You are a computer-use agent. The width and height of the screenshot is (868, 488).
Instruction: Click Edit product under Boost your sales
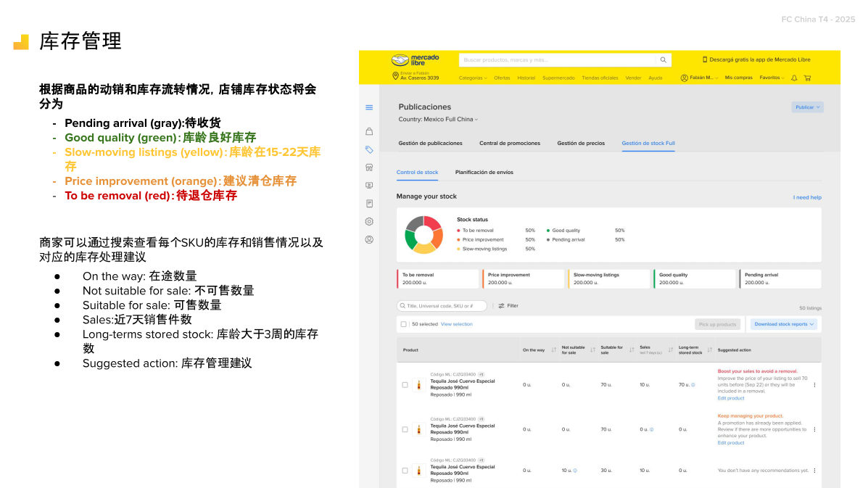tap(731, 398)
